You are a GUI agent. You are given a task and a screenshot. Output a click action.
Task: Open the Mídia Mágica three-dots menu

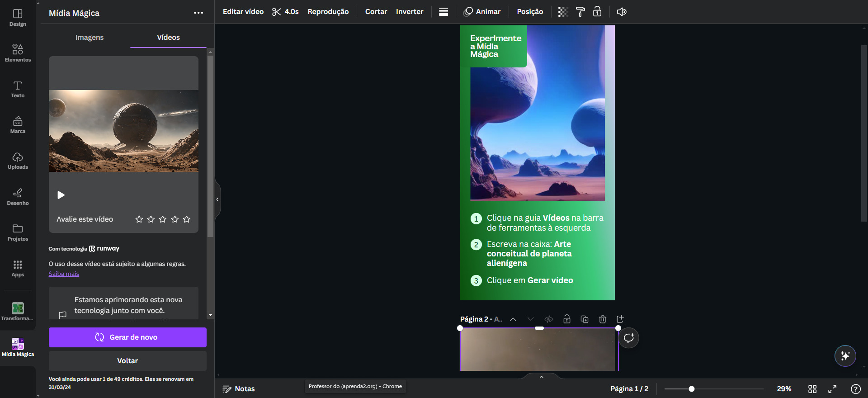click(198, 13)
